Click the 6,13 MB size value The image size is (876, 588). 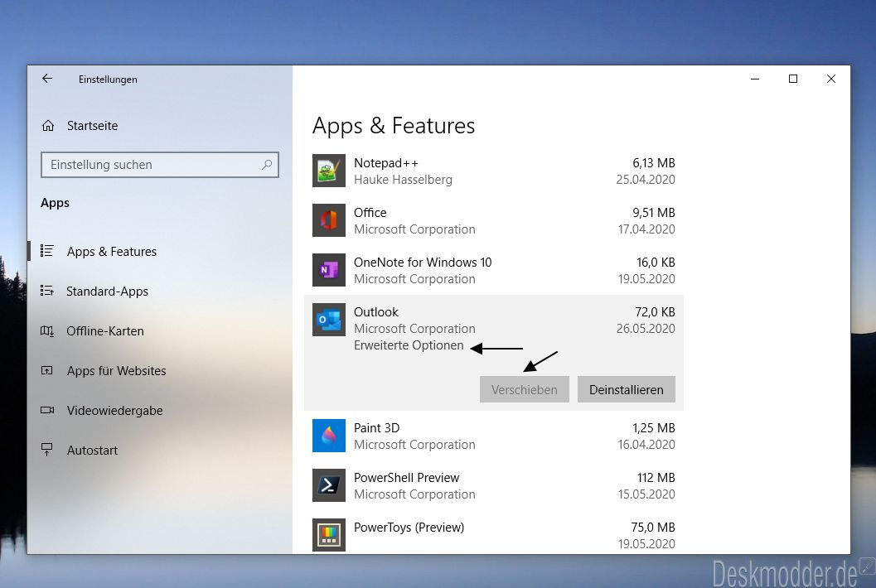coord(654,163)
